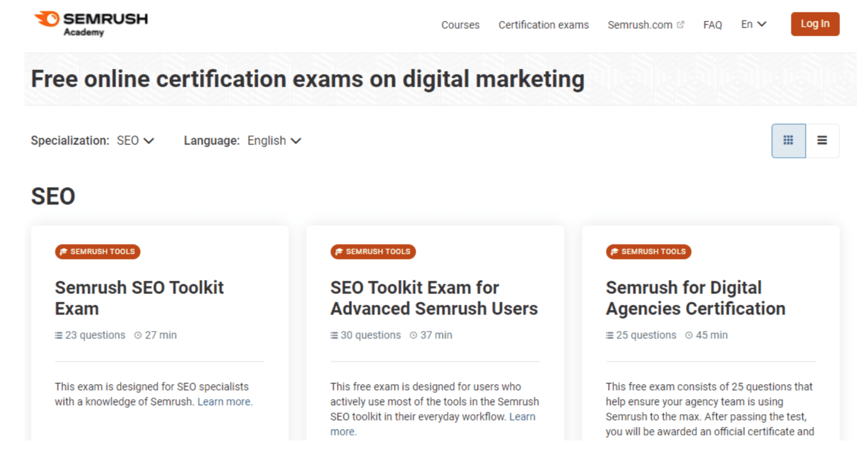868x465 pixels.
Task: Click description of Digital Agencies Certification card
Action: coord(710,409)
